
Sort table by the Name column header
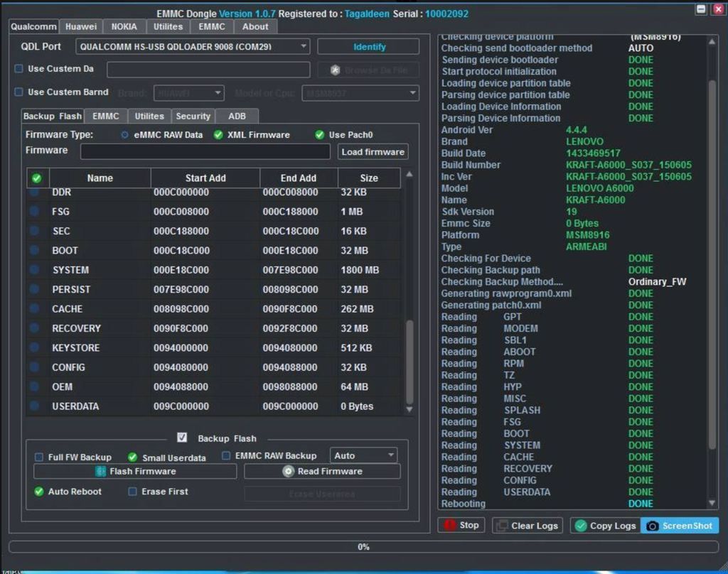pyautogui.click(x=100, y=178)
